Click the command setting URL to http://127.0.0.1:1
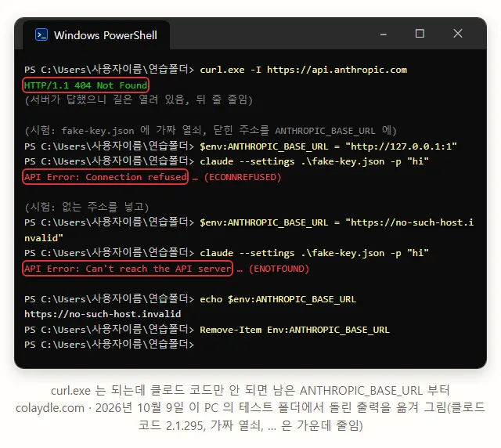The image size is (501, 448). point(328,146)
